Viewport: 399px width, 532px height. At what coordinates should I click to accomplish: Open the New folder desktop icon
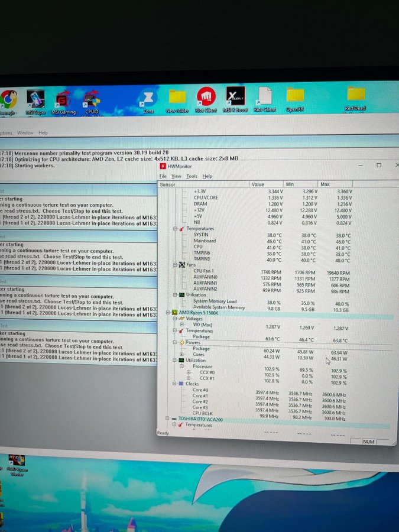pyautogui.click(x=177, y=98)
